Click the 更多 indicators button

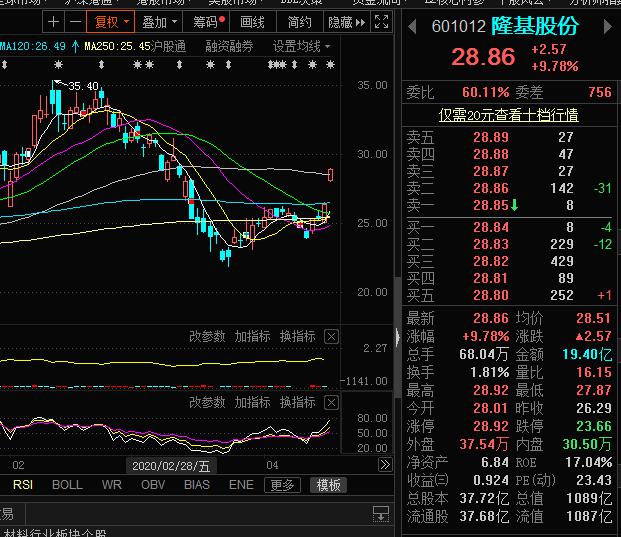[282, 485]
